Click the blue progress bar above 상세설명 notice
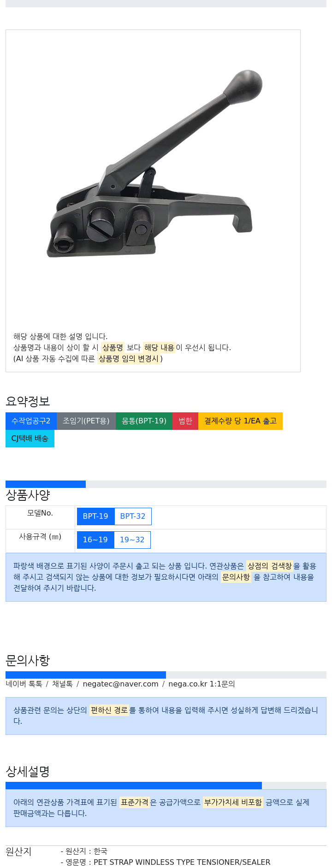This screenshot has height=868, width=332. click(x=134, y=786)
